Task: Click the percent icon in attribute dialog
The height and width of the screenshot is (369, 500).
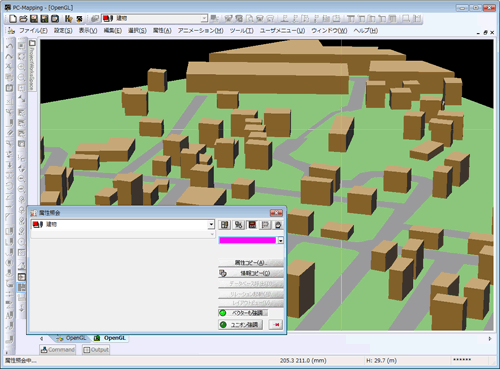Action: tap(238, 225)
